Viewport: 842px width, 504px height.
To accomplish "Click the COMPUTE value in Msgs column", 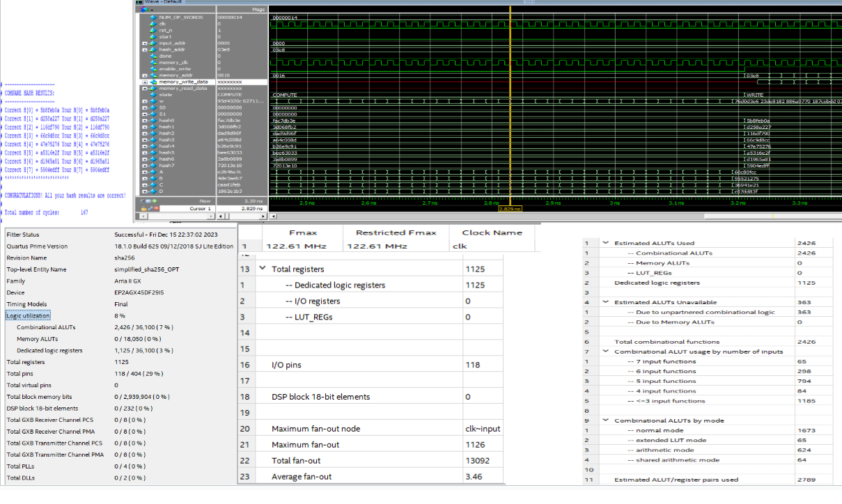I will [230, 95].
